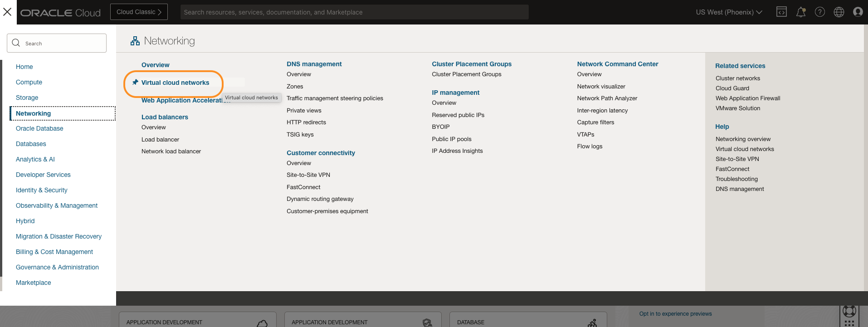
Task: Click the ORACLE Cloud logo
Action: tap(60, 13)
